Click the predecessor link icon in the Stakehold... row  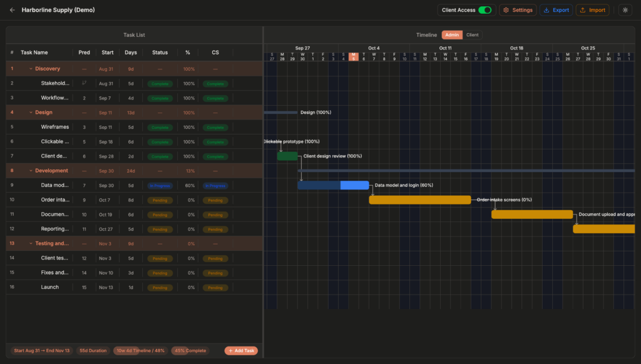coord(85,83)
